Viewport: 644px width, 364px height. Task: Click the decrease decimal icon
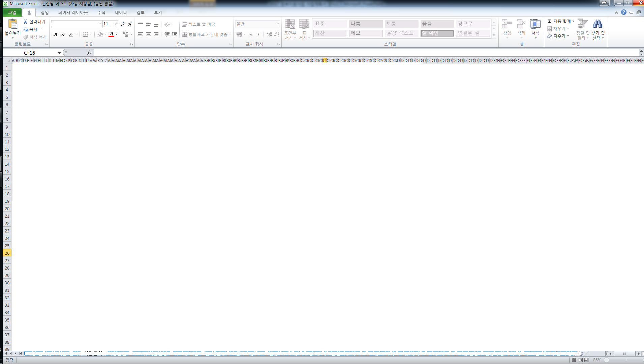(277, 34)
